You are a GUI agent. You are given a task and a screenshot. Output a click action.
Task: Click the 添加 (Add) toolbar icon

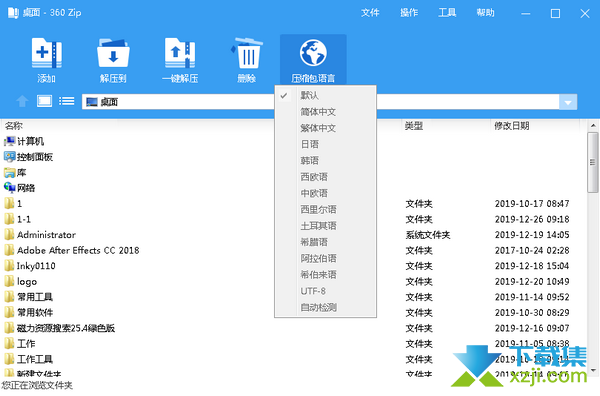[x=47, y=53]
